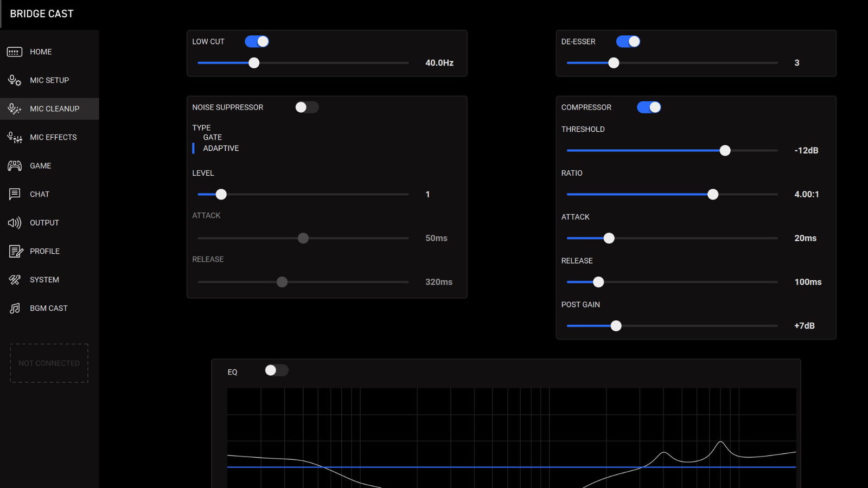Choose Adaptive noise suppressor type

(x=221, y=149)
